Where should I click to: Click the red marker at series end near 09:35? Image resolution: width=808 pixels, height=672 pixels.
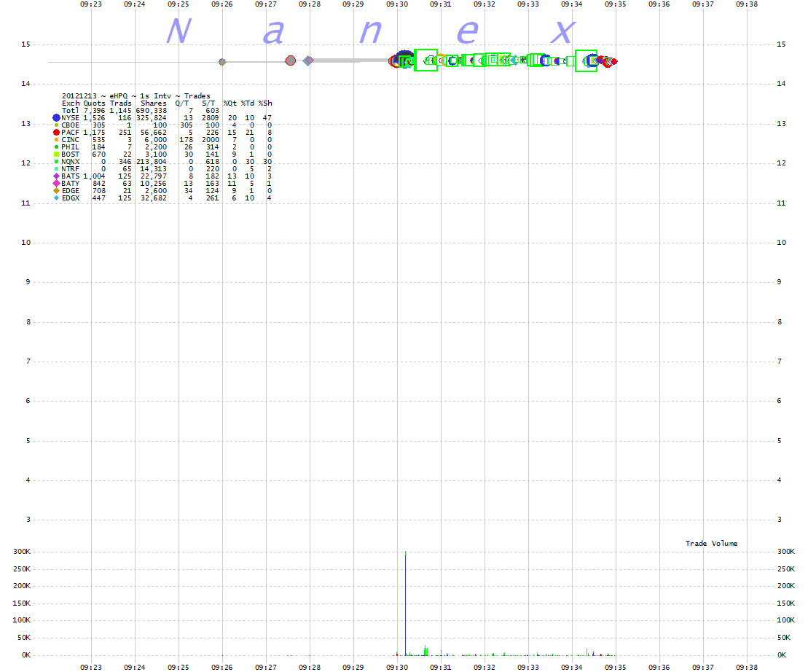[613, 62]
